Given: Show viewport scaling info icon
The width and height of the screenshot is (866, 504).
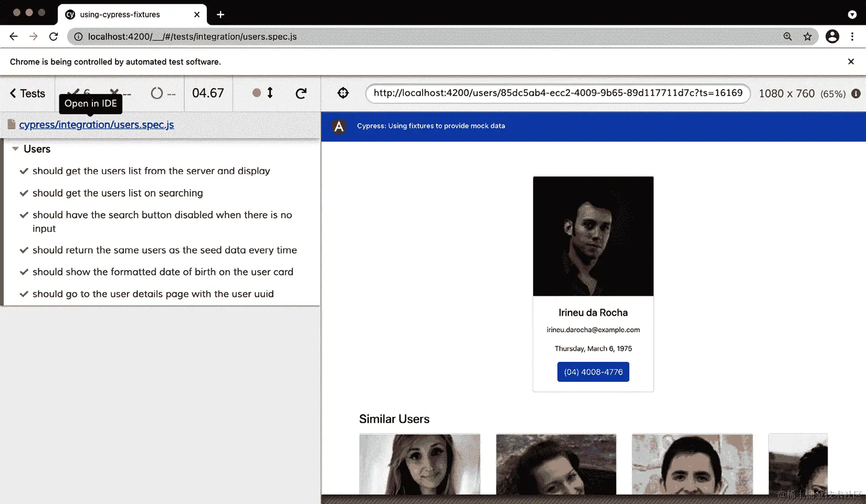Looking at the screenshot, I should (x=856, y=93).
